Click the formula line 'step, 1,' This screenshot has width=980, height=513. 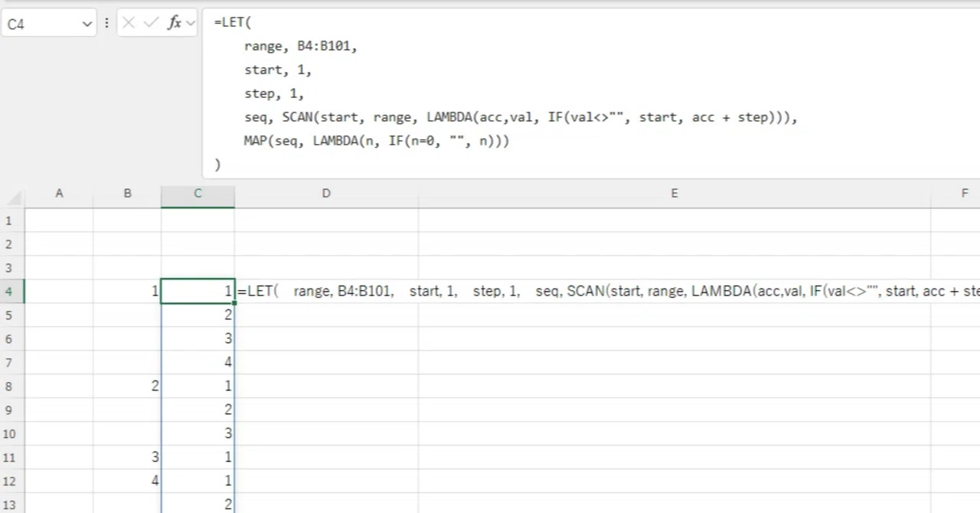point(274,93)
